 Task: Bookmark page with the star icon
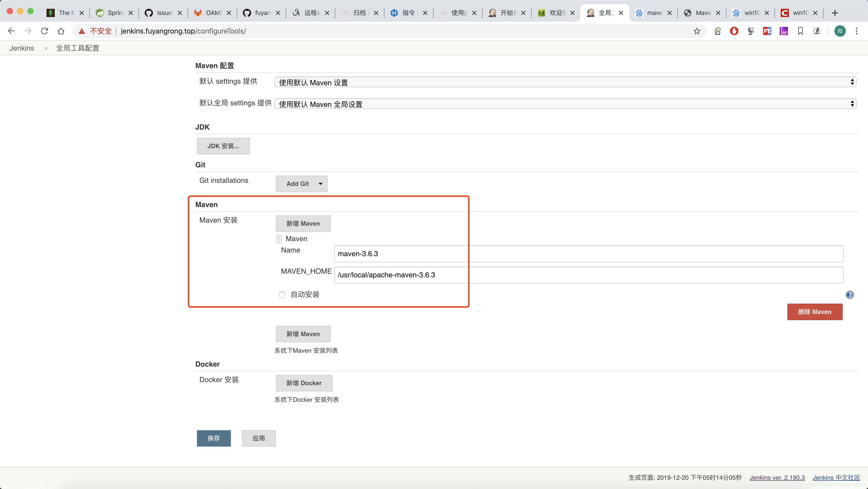697,31
